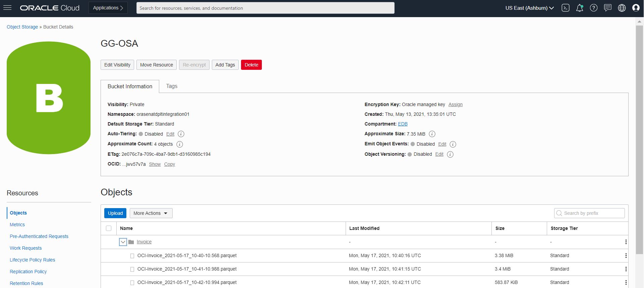Show Emit Object Events info icon

coord(453,144)
